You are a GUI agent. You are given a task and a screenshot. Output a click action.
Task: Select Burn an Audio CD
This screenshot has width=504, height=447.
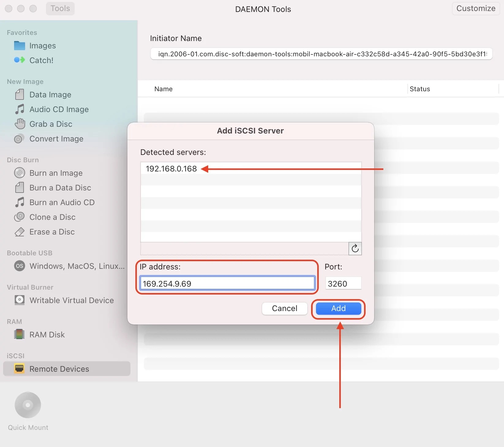[x=62, y=202]
